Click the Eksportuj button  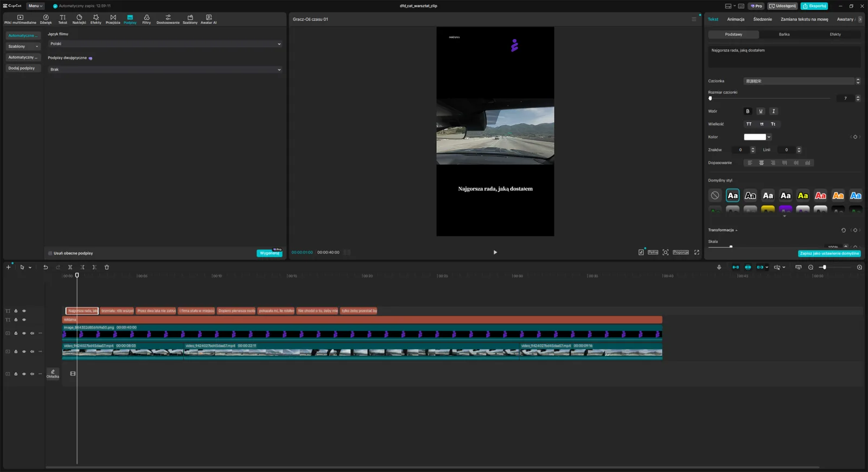coord(814,6)
